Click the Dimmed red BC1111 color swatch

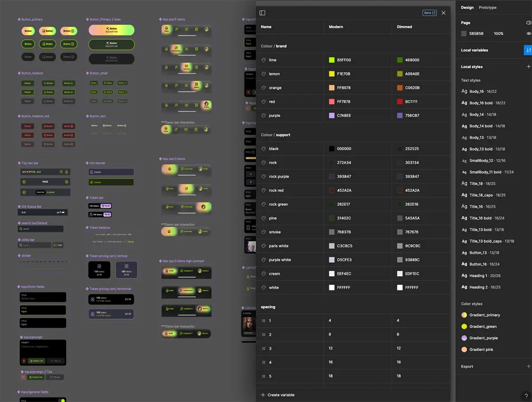400,101
